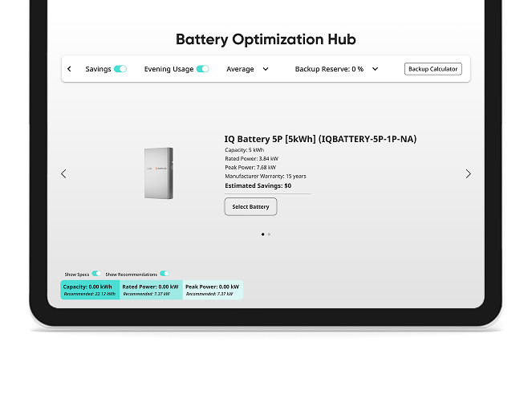The image size is (532, 403).
Task: Open the Backup Reserve dropdown
Action: coord(336,69)
